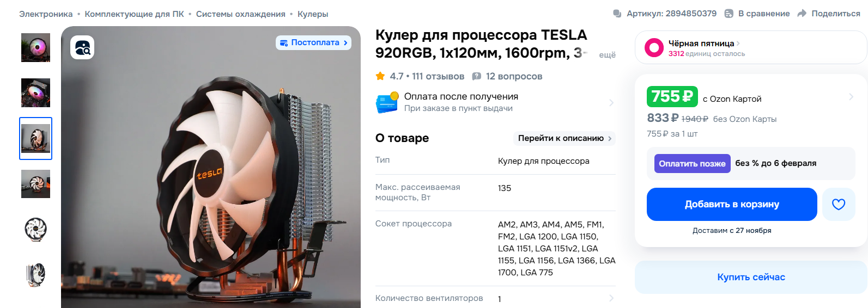Select first RGB cooler thumbnail
The height and width of the screenshot is (308, 868).
point(35,47)
